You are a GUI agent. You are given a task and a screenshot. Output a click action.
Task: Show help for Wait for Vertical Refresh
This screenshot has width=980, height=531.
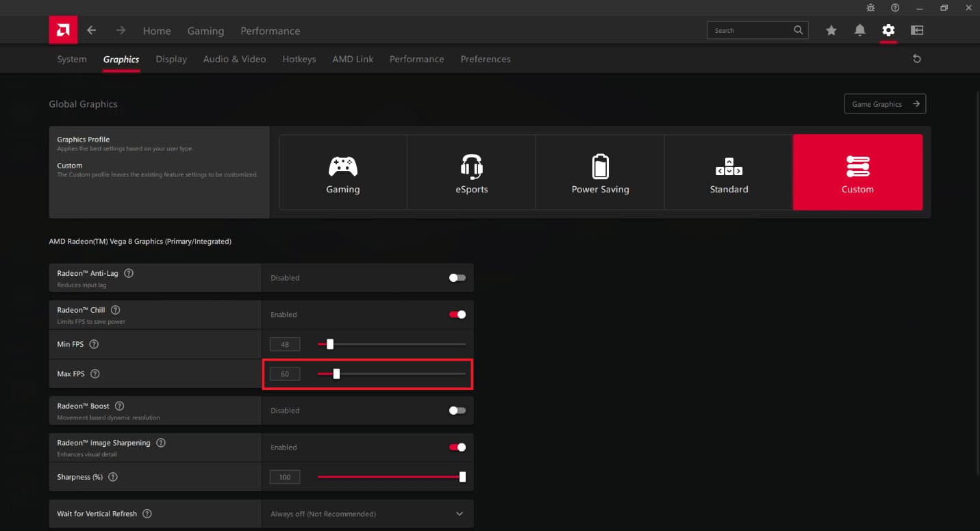click(x=147, y=513)
